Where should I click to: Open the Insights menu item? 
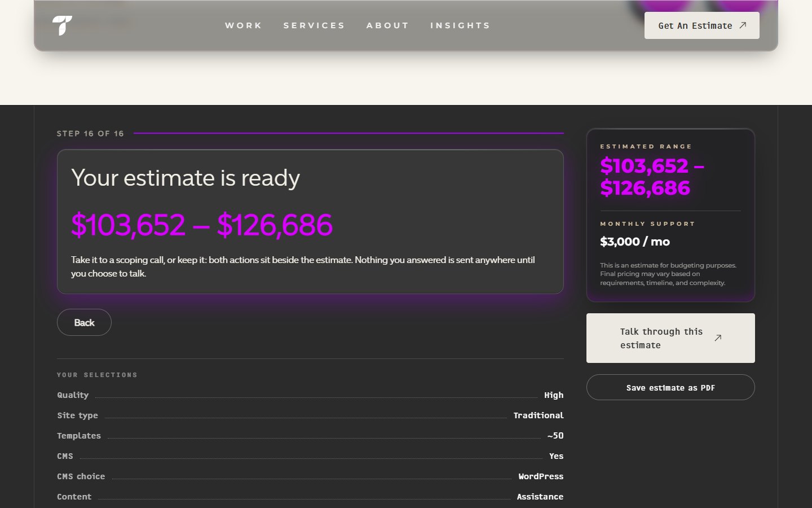pos(460,25)
